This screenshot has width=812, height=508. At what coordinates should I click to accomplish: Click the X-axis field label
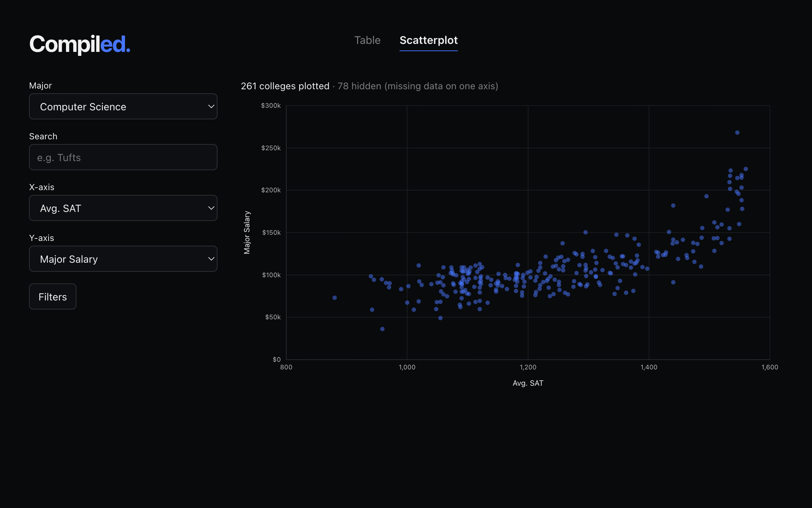tap(42, 187)
